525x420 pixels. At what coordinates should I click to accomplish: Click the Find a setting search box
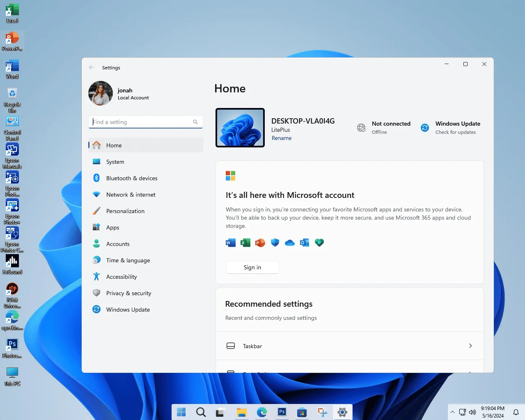(x=145, y=122)
